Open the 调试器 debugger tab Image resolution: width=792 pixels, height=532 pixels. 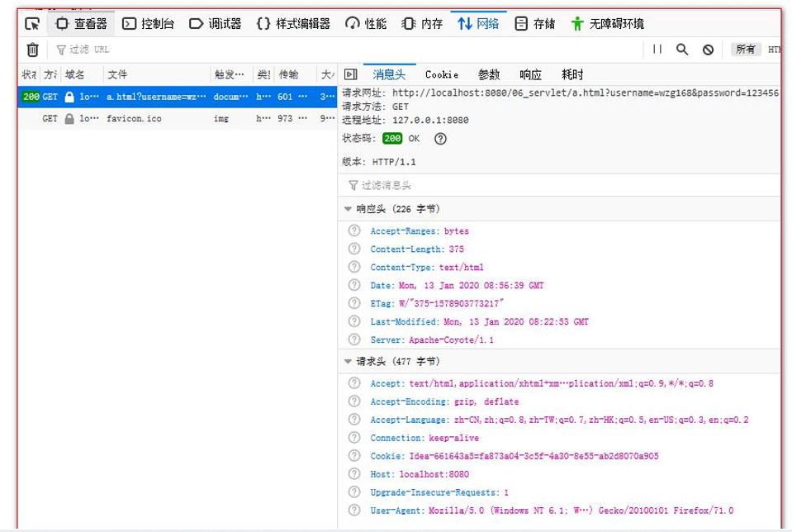click(x=216, y=24)
